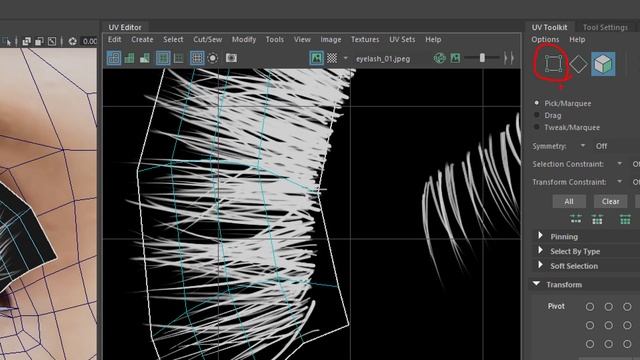The width and height of the screenshot is (640, 360).
Task: Click the Clear button
Action: [x=610, y=201]
